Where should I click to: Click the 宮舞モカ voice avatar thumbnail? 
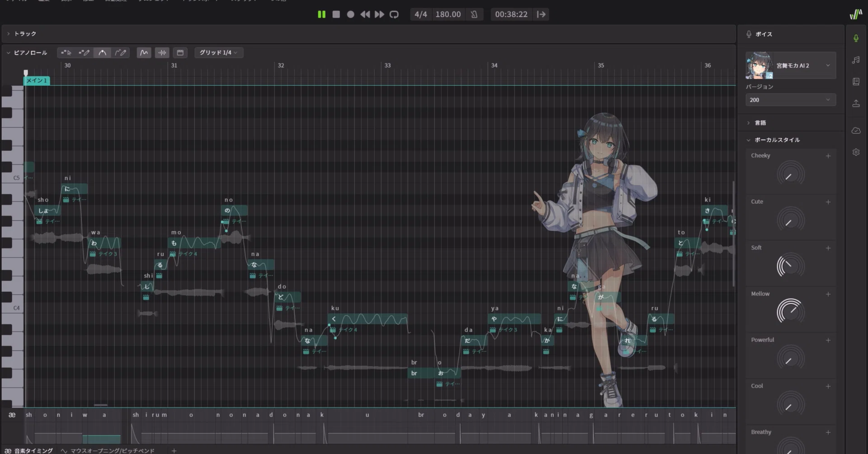pyautogui.click(x=759, y=66)
